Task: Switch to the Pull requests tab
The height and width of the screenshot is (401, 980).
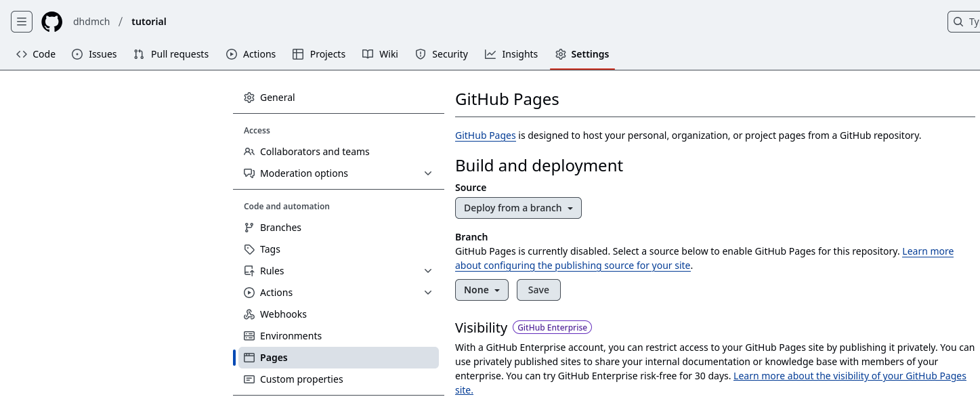Action: 171,54
